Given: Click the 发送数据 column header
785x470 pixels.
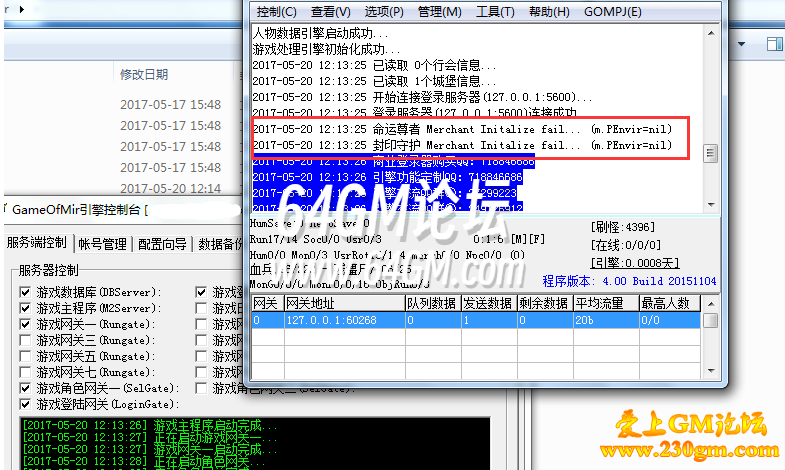Looking at the screenshot, I should click(489, 303).
